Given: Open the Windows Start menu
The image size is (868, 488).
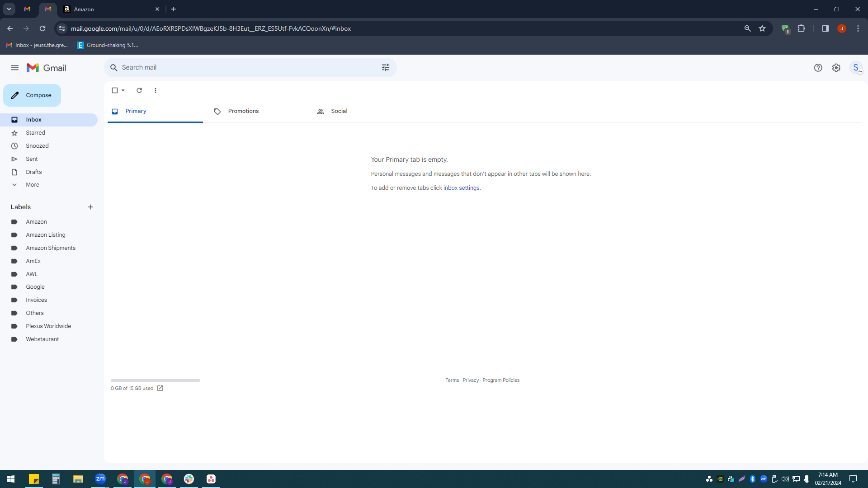Looking at the screenshot, I should point(11,479).
